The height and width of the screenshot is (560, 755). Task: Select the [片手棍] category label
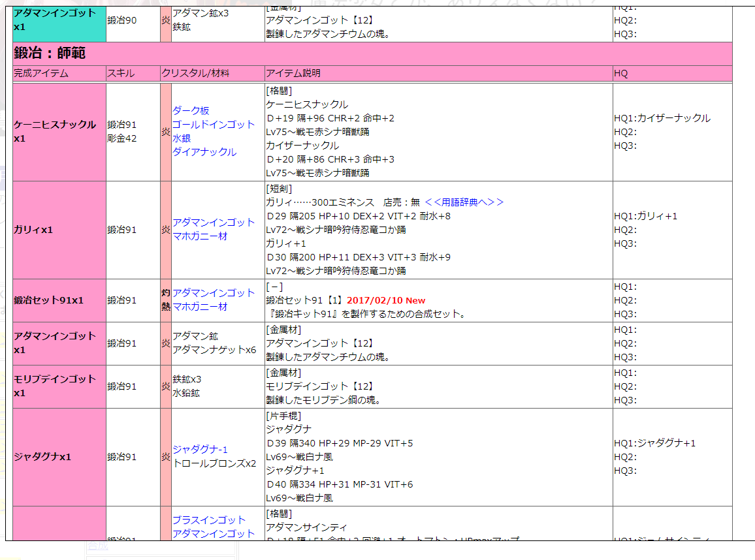[x=283, y=416]
